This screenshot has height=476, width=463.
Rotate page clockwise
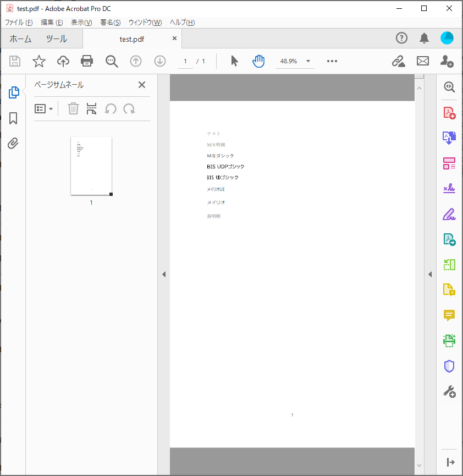coord(129,108)
